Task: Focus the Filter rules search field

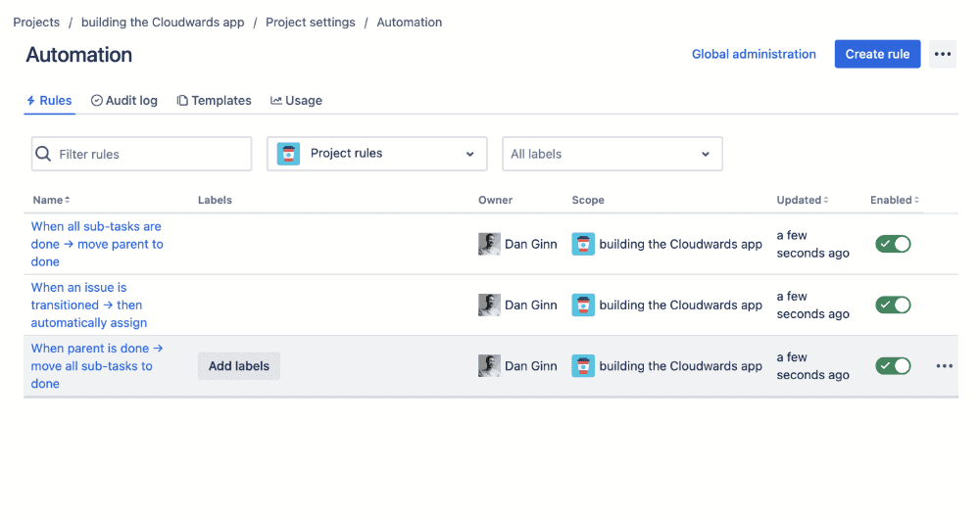Action: pyautogui.click(x=141, y=154)
